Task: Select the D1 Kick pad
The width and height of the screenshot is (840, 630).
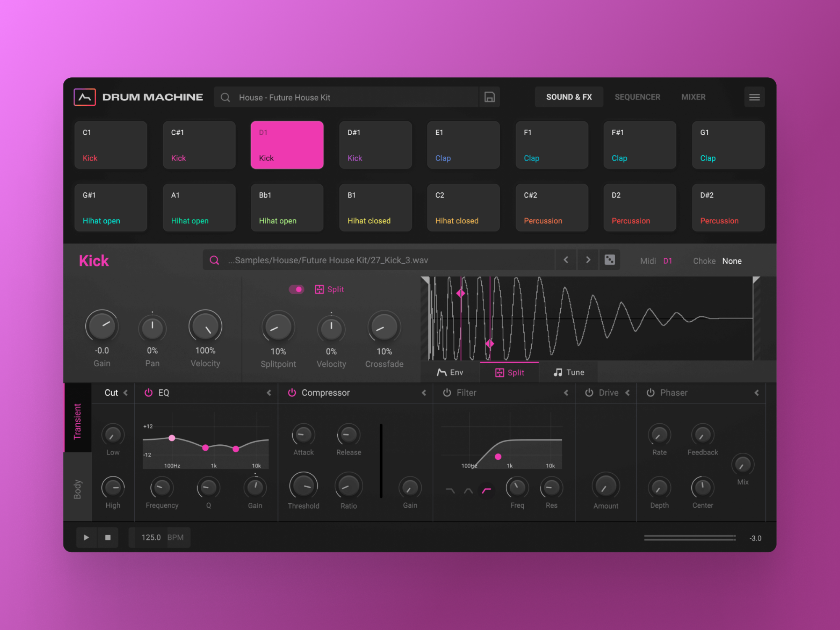Action: [x=287, y=145]
